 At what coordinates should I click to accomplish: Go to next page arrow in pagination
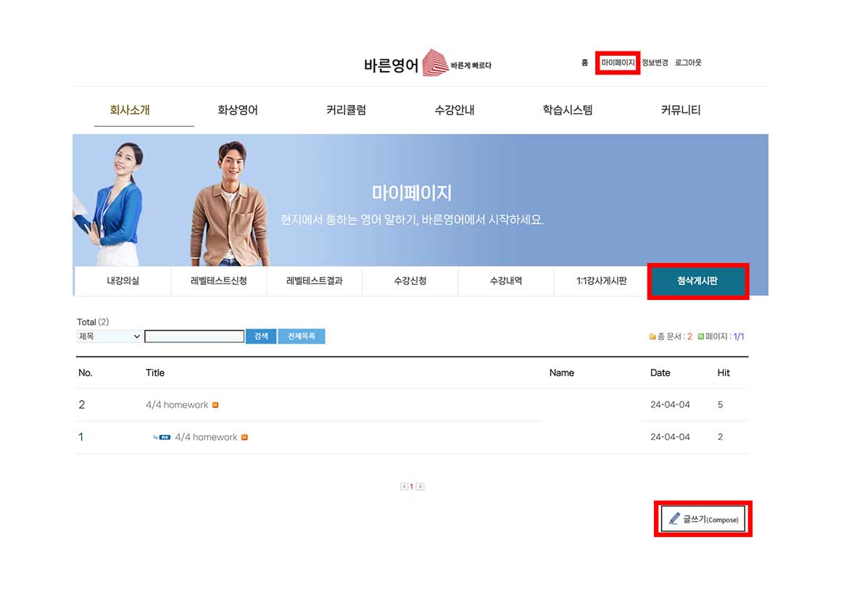pos(420,487)
